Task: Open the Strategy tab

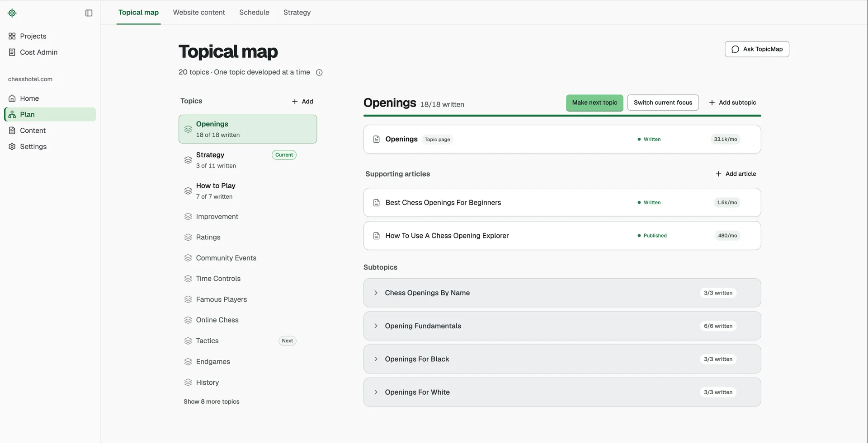Action: (x=297, y=13)
